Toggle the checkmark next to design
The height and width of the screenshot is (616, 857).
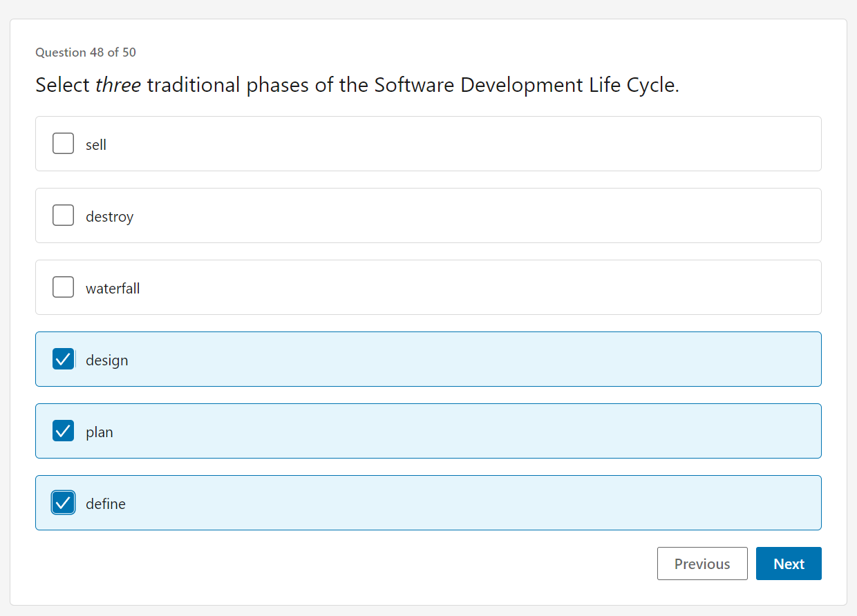click(x=63, y=358)
